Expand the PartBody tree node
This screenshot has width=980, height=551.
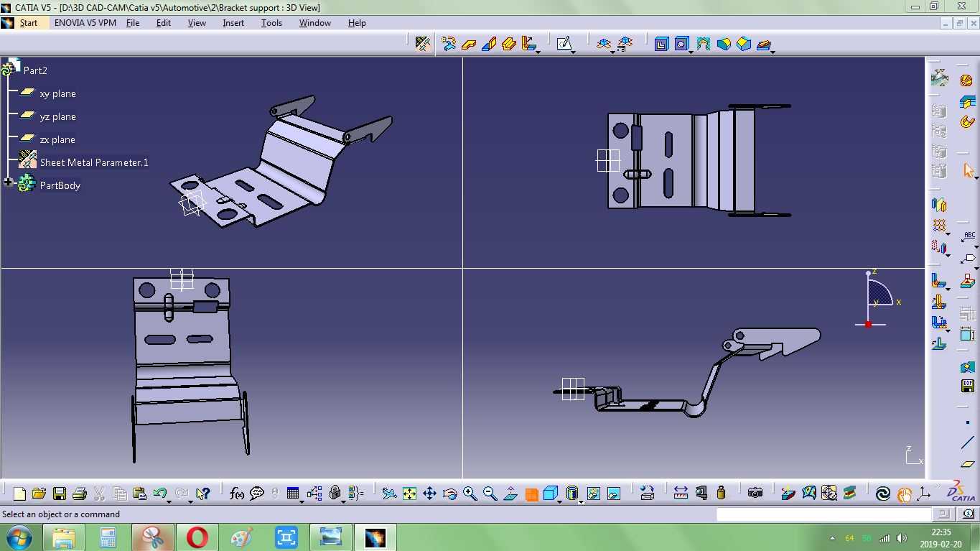[9, 182]
